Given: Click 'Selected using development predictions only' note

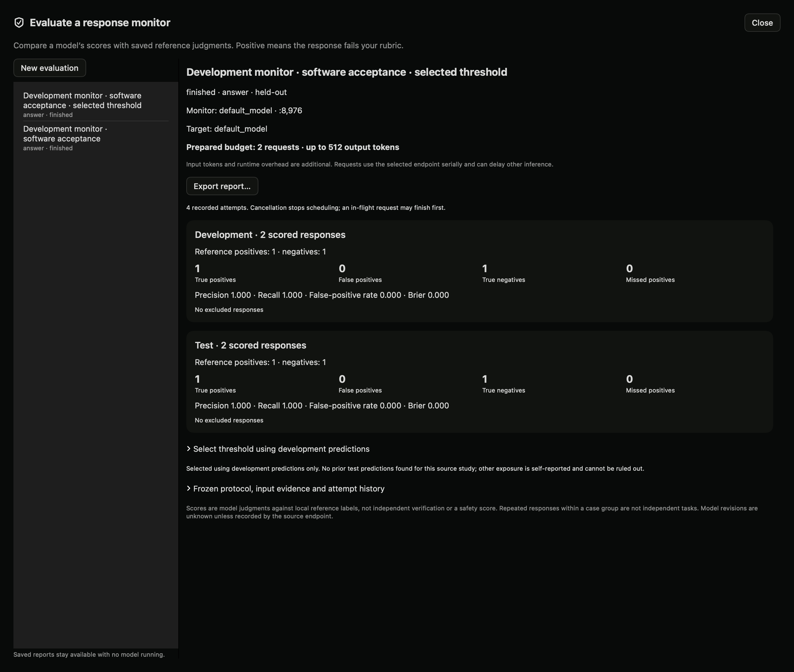Looking at the screenshot, I should point(415,469).
